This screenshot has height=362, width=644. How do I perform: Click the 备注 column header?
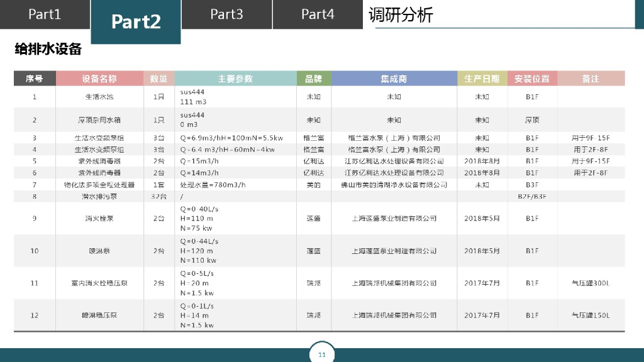tap(590, 79)
